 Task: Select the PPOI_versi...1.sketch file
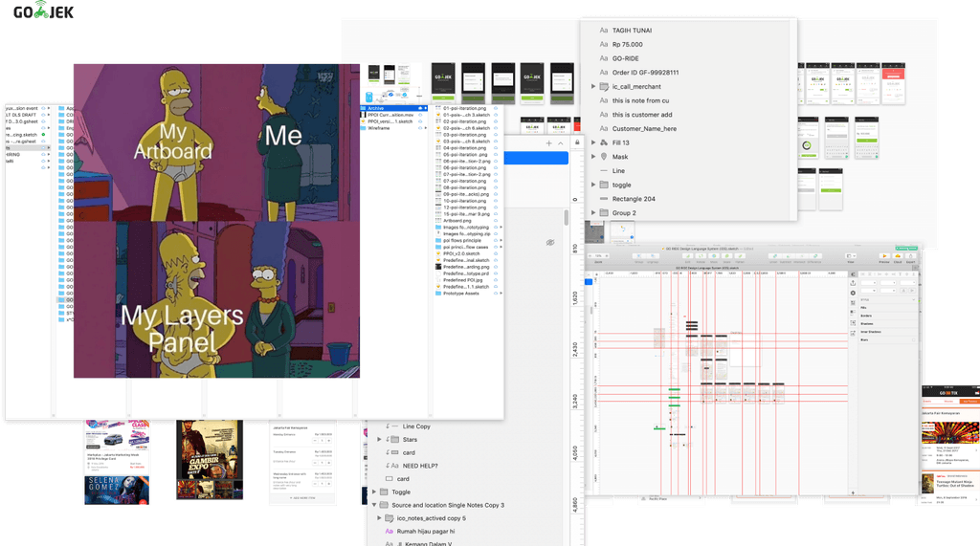click(x=390, y=121)
